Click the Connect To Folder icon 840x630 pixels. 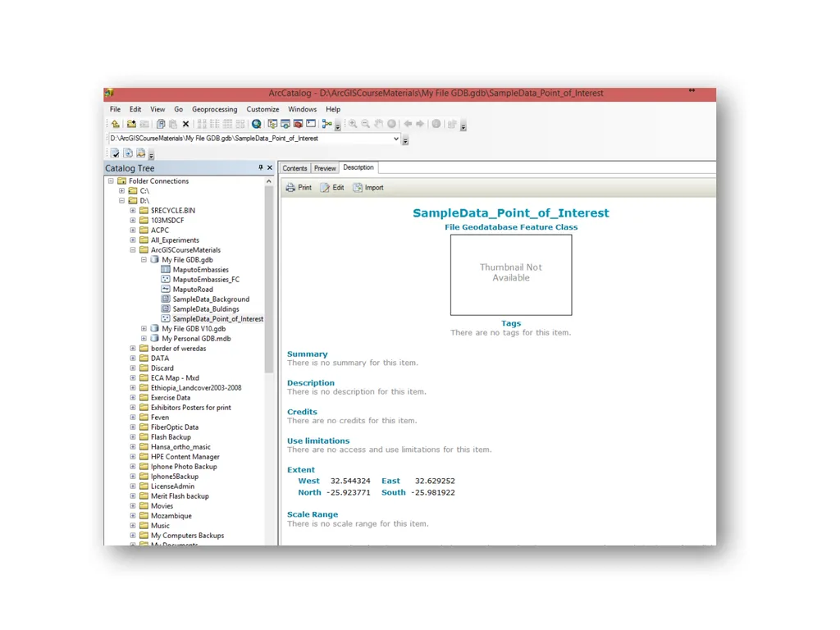131,125
